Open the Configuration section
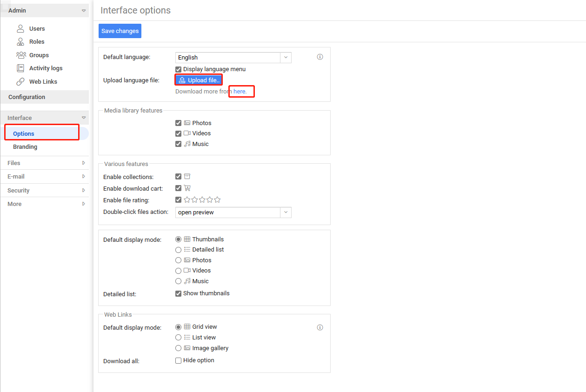Image resolution: width=586 pixels, height=392 pixels. point(27,97)
